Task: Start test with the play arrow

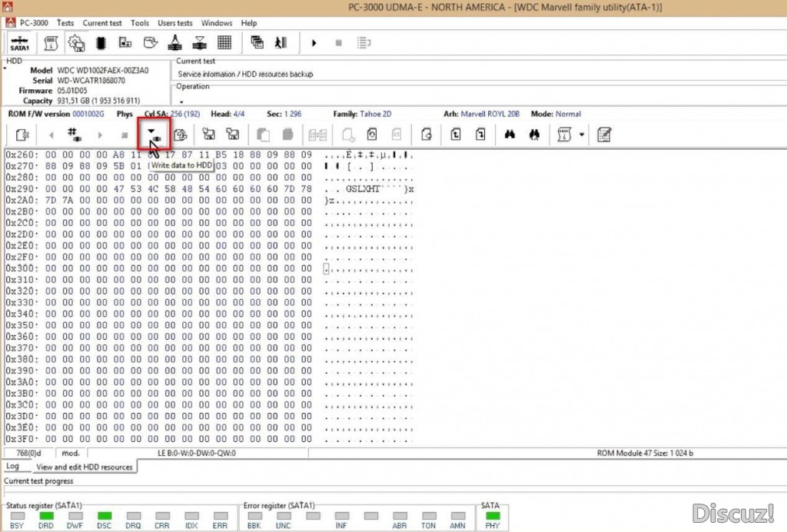Action: pyautogui.click(x=314, y=43)
